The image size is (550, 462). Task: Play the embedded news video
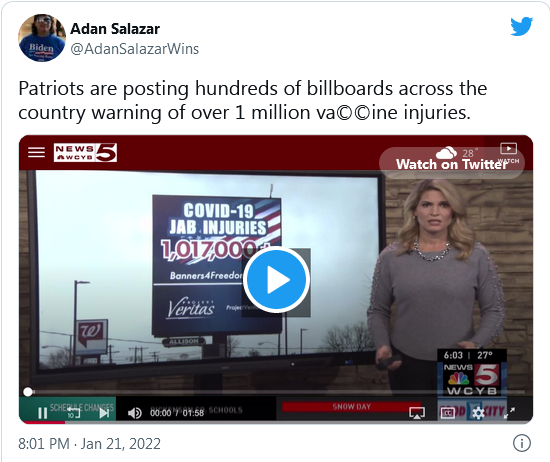[276, 280]
